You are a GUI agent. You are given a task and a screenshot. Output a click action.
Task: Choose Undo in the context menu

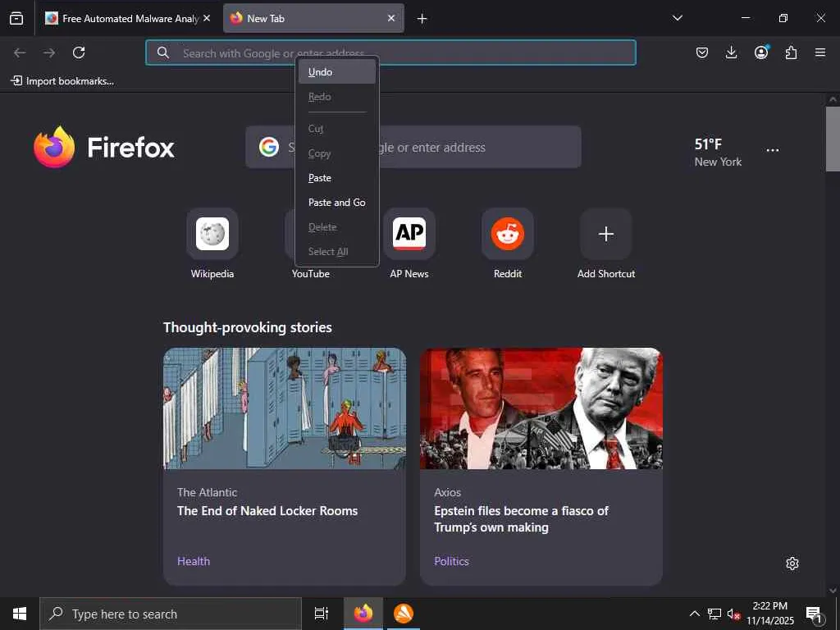pos(337,72)
